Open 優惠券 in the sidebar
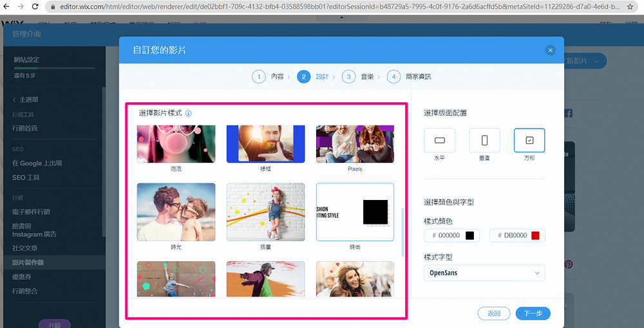The image size is (644, 328). pos(22,277)
